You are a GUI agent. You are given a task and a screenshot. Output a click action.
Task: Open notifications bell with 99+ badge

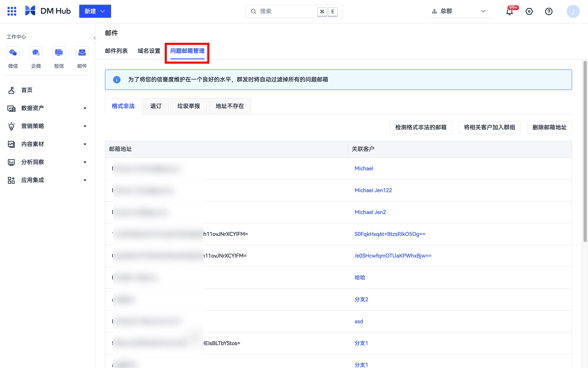[510, 11]
